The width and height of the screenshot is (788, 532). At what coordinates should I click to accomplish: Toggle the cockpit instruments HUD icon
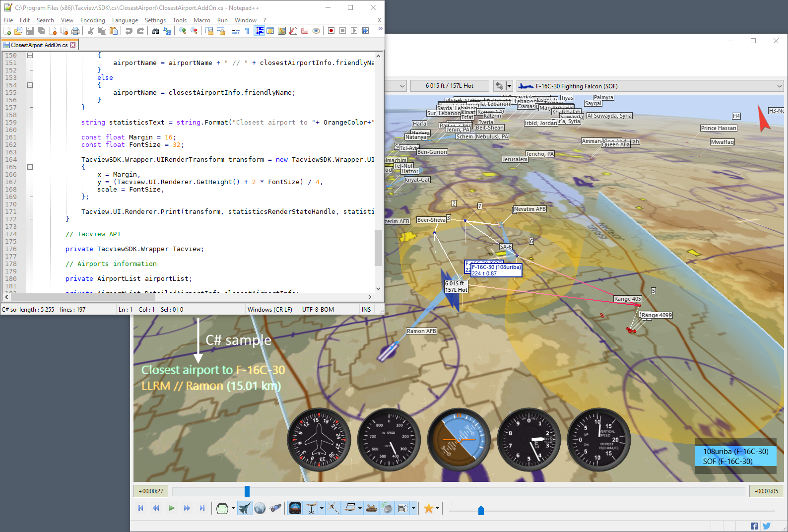pos(295,508)
